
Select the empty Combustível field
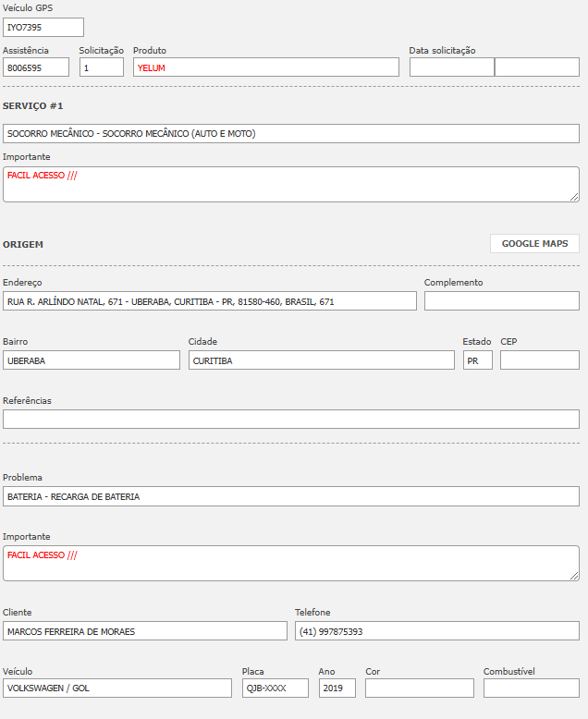(x=531, y=689)
